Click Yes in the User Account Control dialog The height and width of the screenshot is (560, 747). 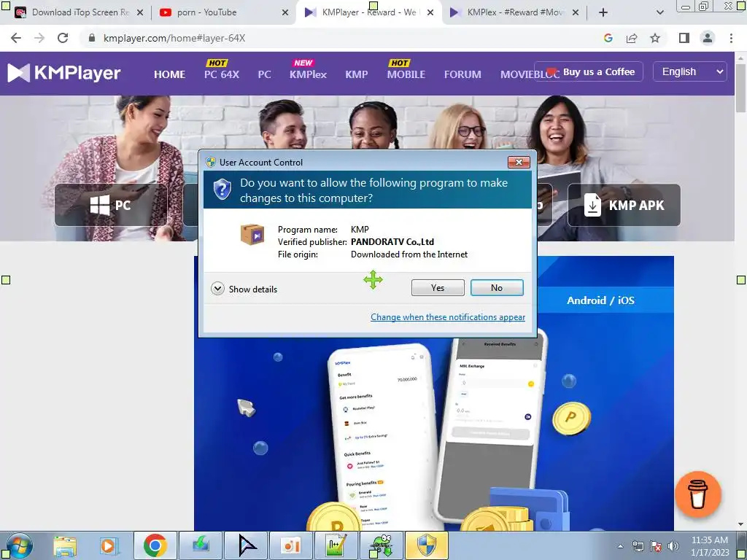[x=438, y=287]
